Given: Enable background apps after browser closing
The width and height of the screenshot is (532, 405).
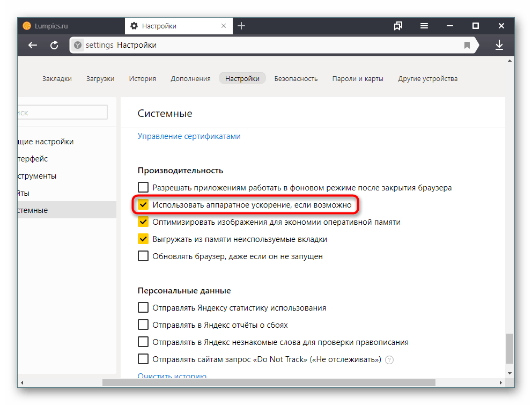Looking at the screenshot, I should tap(143, 188).
